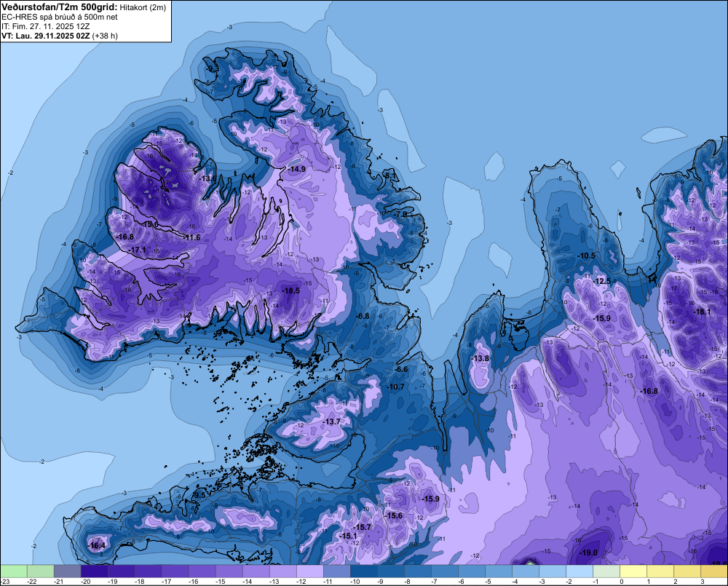Click the bold -16.4 temperature value
The image size is (728, 586).
(x=97, y=546)
